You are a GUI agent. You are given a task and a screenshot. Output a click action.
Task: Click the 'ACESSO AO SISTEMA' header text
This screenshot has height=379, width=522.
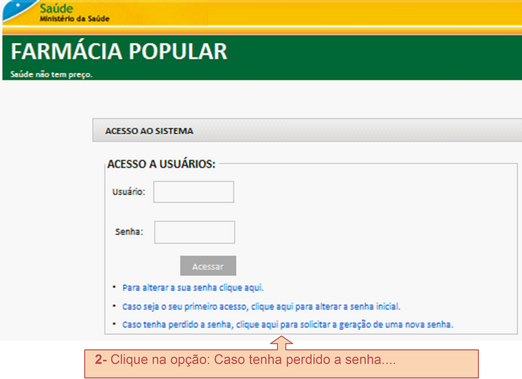(x=149, y=131)
